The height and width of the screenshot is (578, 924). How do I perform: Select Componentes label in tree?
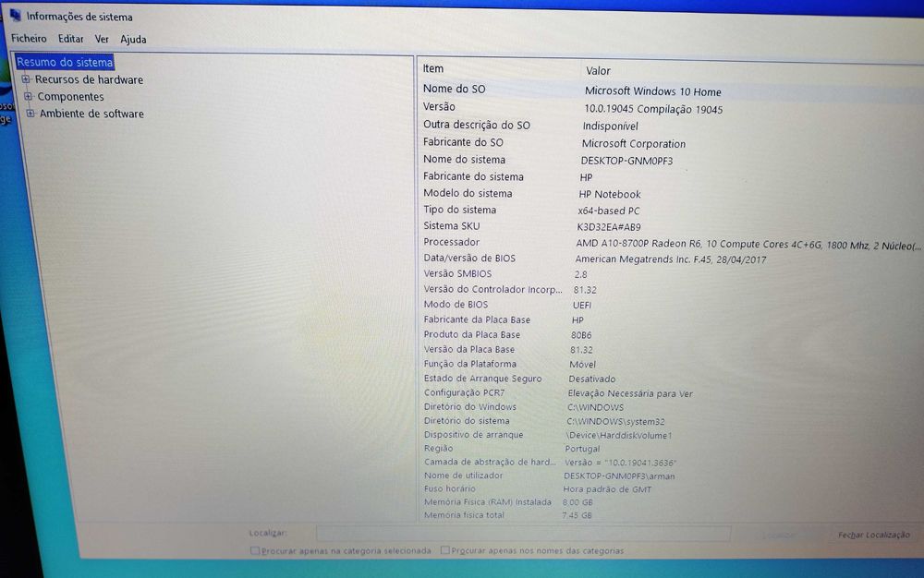71,97
